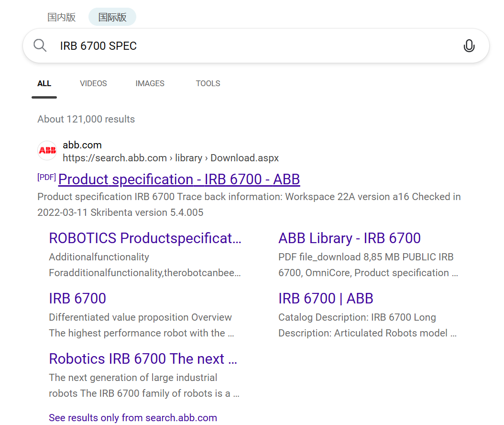Click the search box containing IRB 6700 SPEC

(256, 45)
